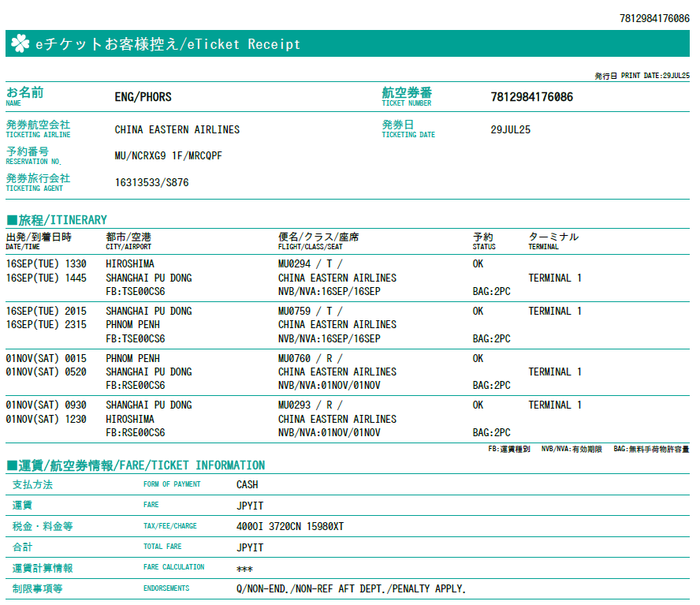
Task: Click the PRINT DATE text
Action: [642, 76]
